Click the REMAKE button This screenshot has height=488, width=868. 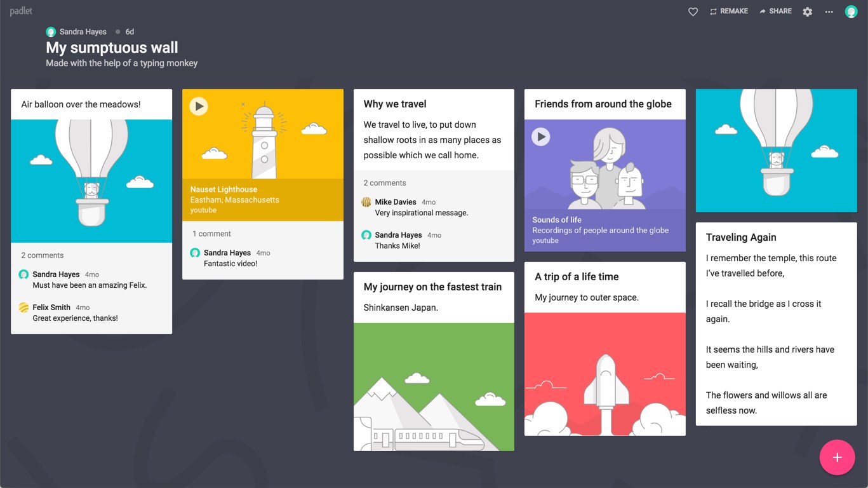(728, 11)
